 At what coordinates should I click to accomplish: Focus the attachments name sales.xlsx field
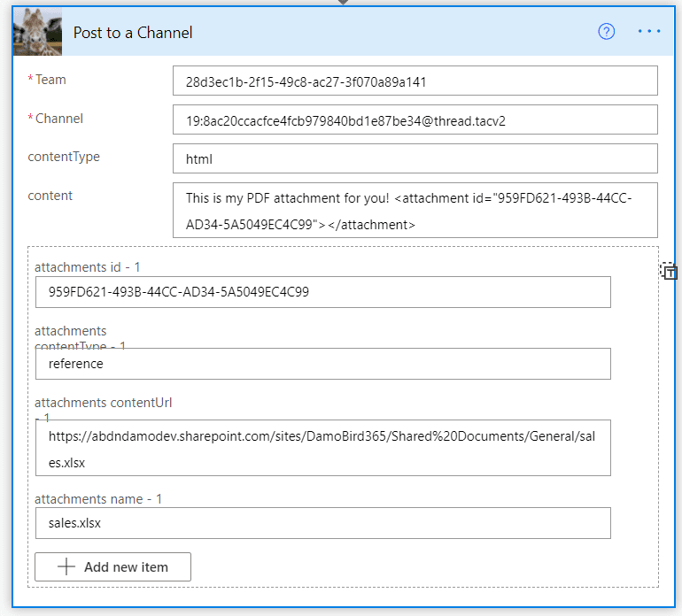pyautogui.click(x=322, y=523)
